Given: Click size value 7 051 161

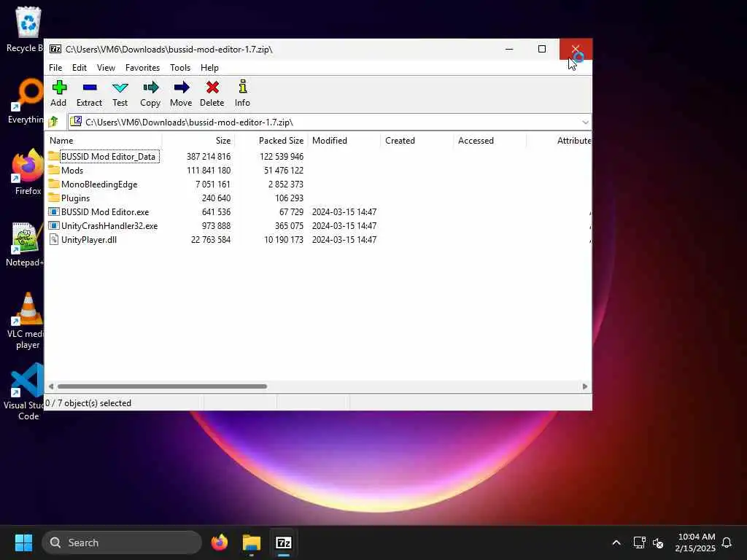Looking at the screenshot, I should (x=212, y=184).
